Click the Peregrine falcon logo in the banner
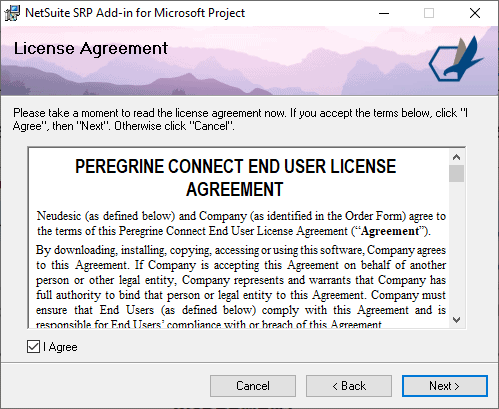This screenshot has width=499, height=409. [x=456, y=59]
